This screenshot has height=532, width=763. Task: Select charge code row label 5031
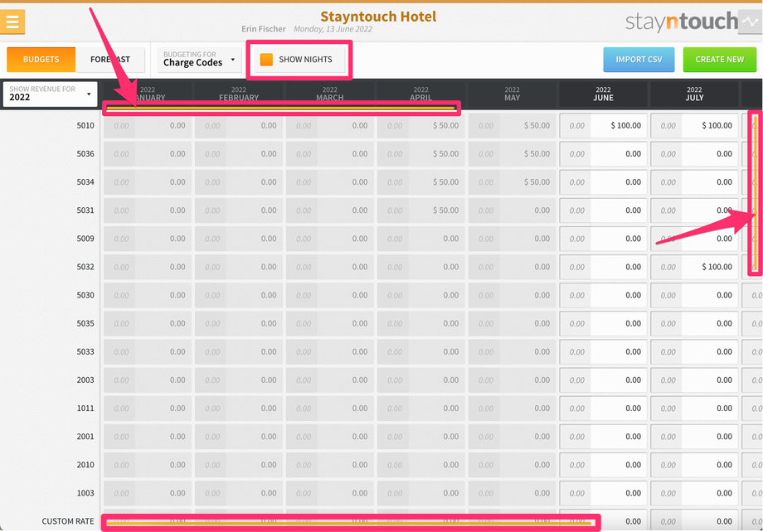click(85, 210)
